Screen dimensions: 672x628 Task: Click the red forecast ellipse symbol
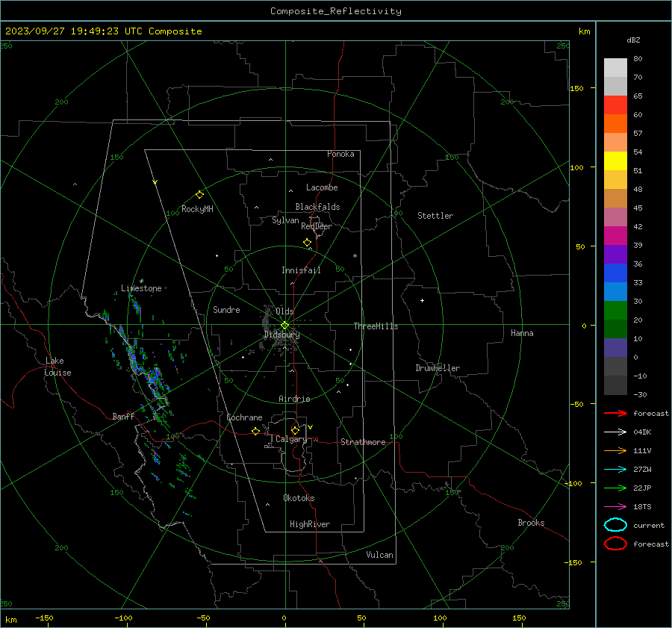tap(615, 544)
